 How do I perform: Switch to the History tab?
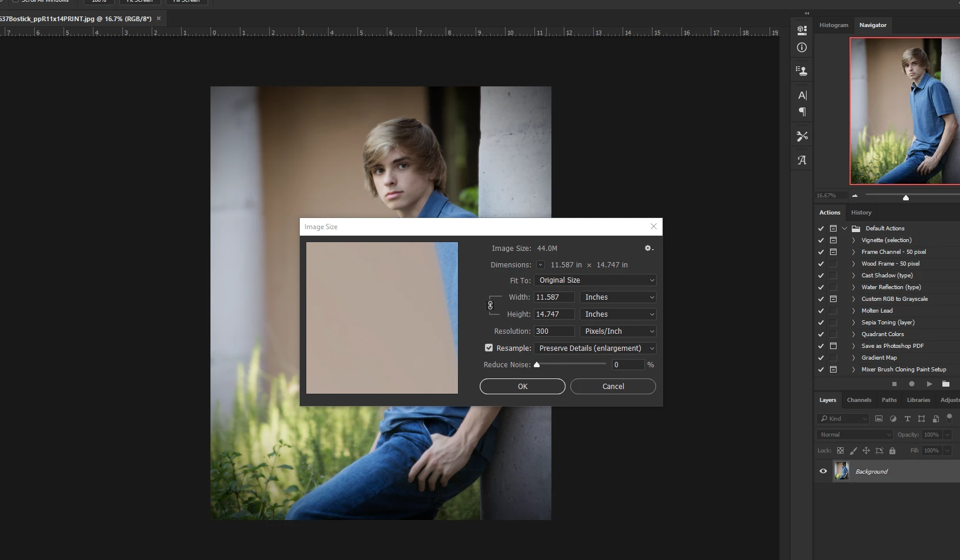coord(861,213)
